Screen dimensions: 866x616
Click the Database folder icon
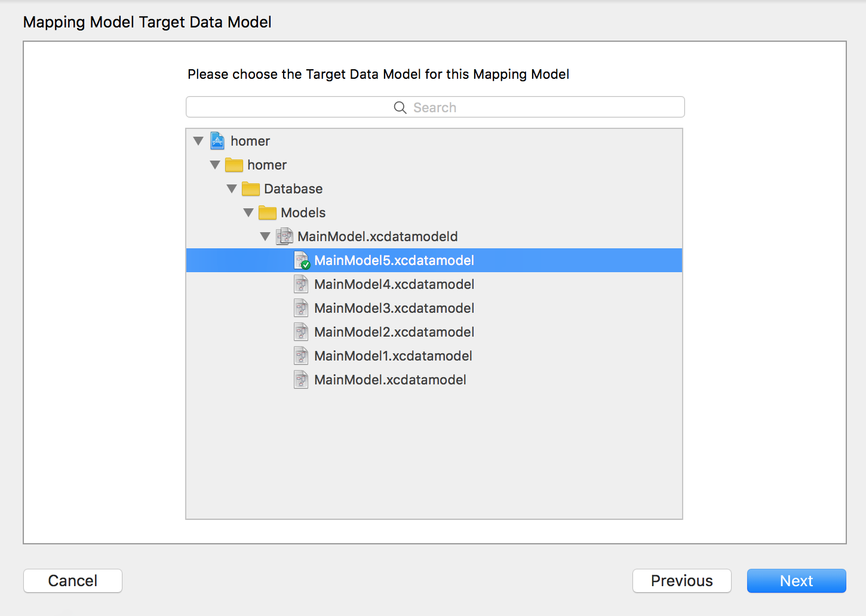click(x=251, y=189)
